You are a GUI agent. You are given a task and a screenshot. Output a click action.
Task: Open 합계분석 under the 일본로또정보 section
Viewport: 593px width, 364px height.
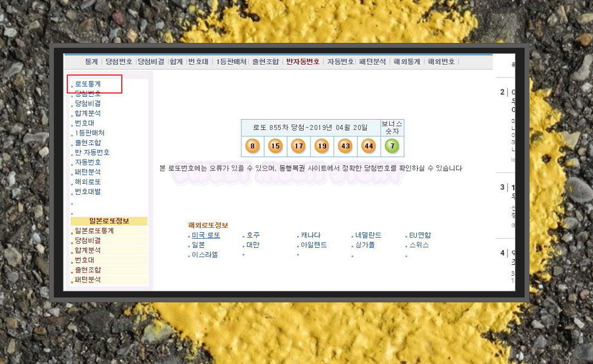(88, 250)
